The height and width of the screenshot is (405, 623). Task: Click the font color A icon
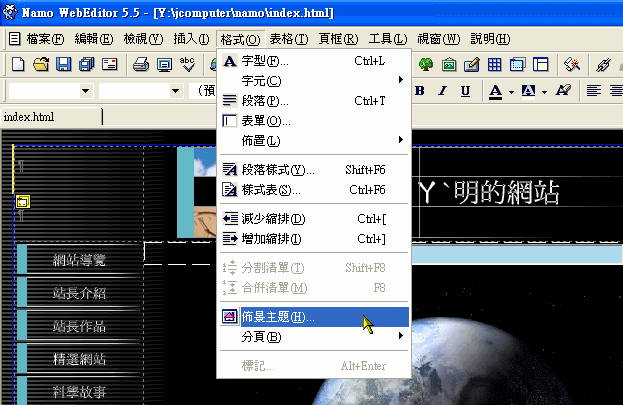[495, 91]
